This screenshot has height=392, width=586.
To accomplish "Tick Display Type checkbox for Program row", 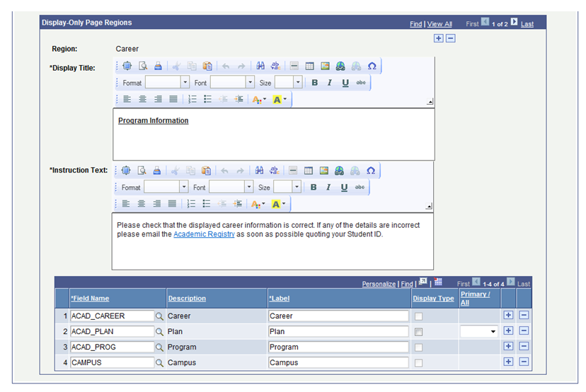I will [x=418, y=347].
